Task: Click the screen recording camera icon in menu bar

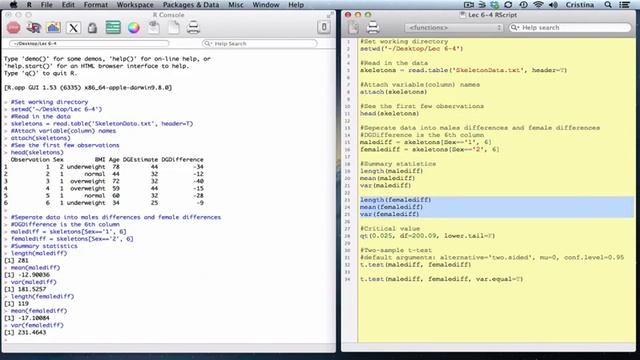Action: [469, 5]
